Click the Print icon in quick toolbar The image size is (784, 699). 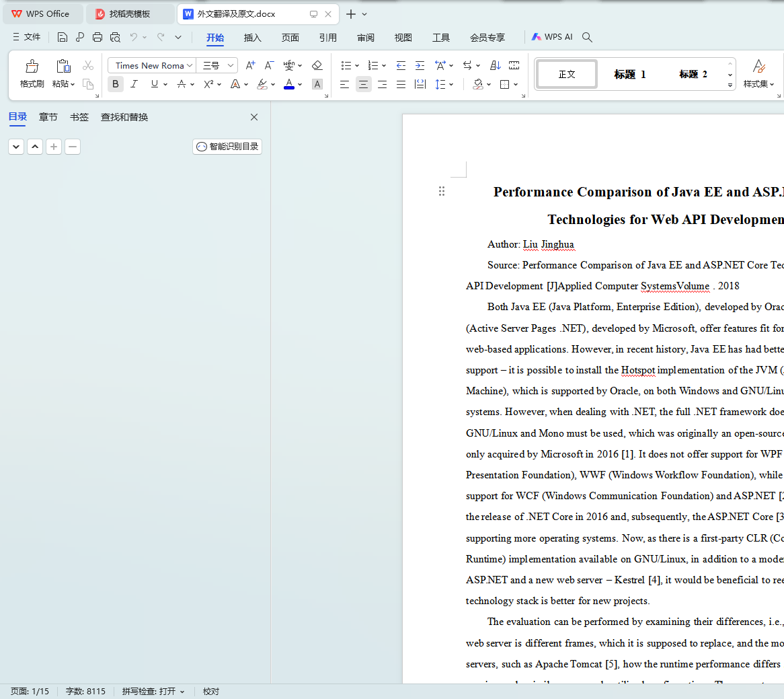click(x=97, y=37)
